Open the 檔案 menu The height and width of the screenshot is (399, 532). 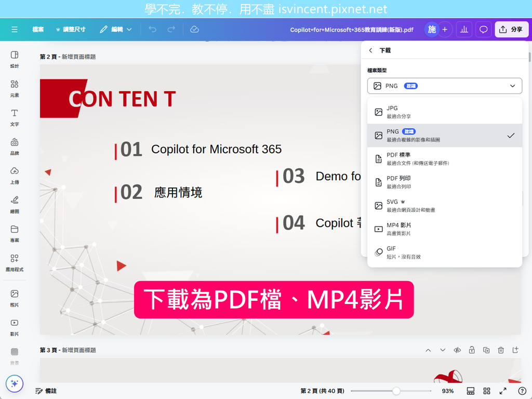[38, 30]
